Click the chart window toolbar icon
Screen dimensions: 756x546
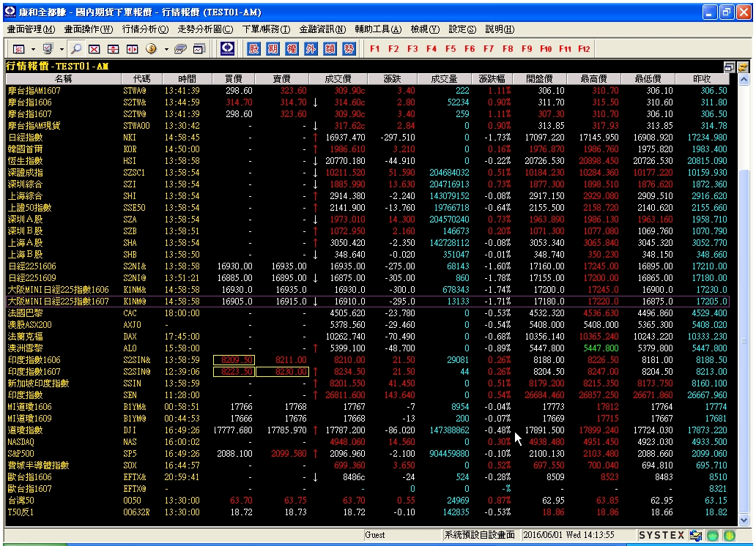pyautogui.click(x=199, y=49)
